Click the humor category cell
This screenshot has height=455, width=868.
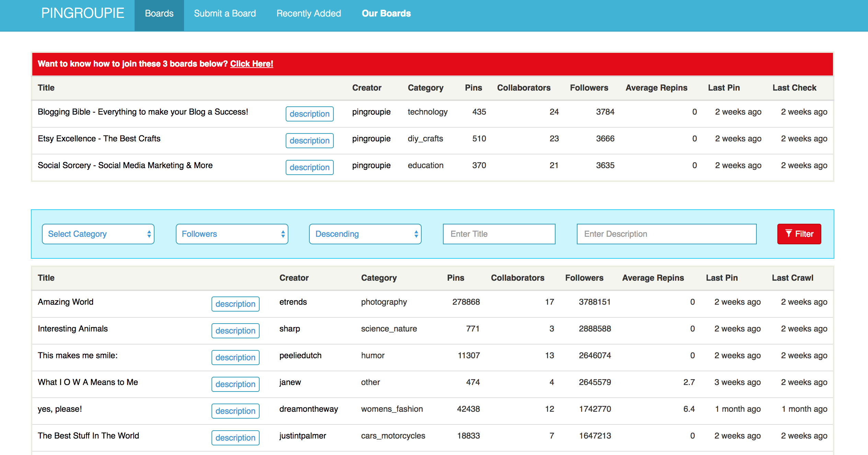point(373,355)
